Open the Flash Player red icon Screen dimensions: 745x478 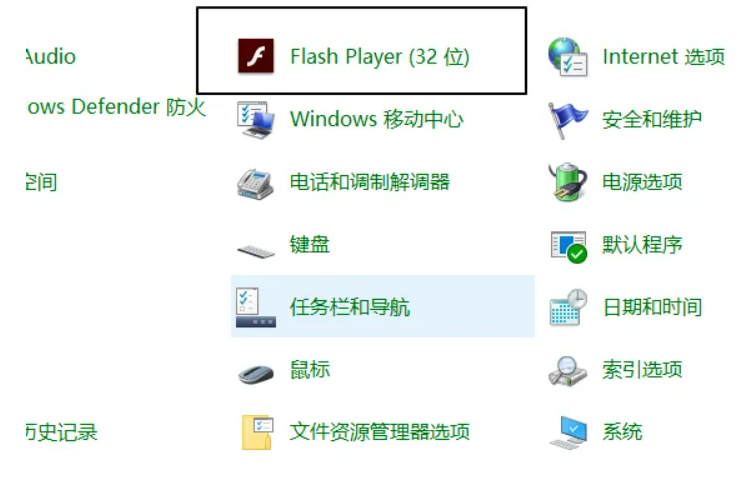[x=256, y=56]
